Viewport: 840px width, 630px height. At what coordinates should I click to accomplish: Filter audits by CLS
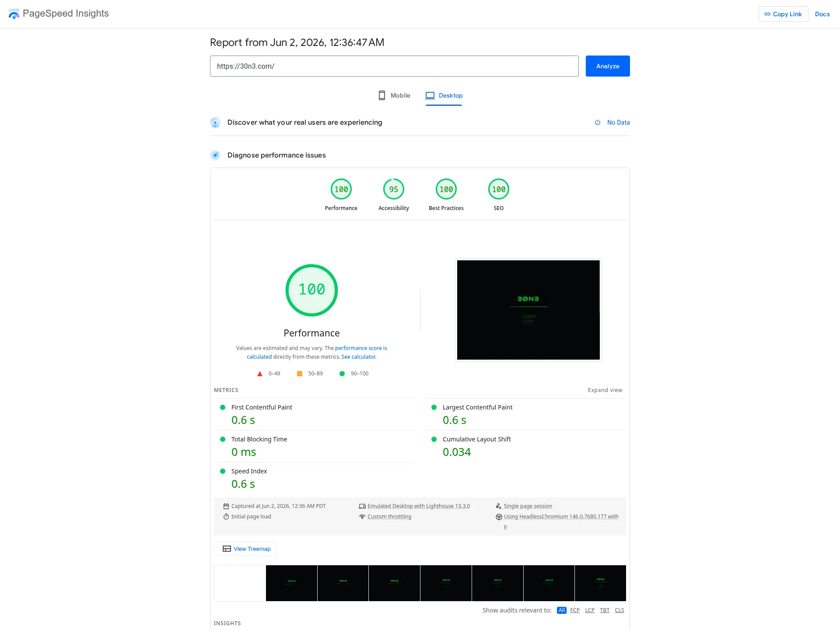click(619, 610)
